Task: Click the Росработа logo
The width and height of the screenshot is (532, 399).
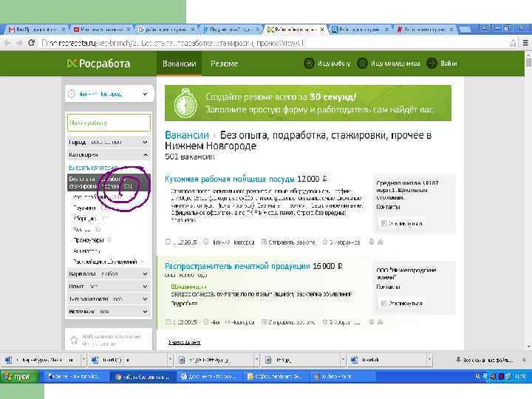Action: [x=98, y=64]
